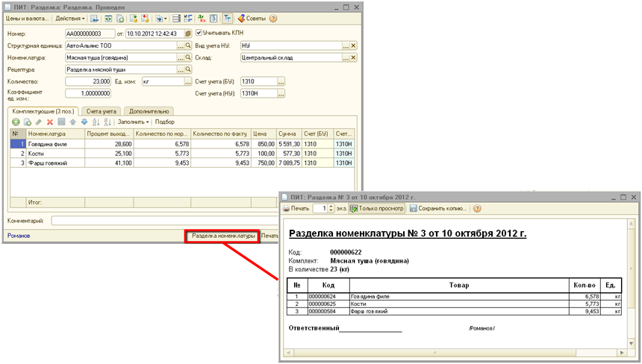Open the date picker calendar icon
The image size is (642, 364).
187,34
